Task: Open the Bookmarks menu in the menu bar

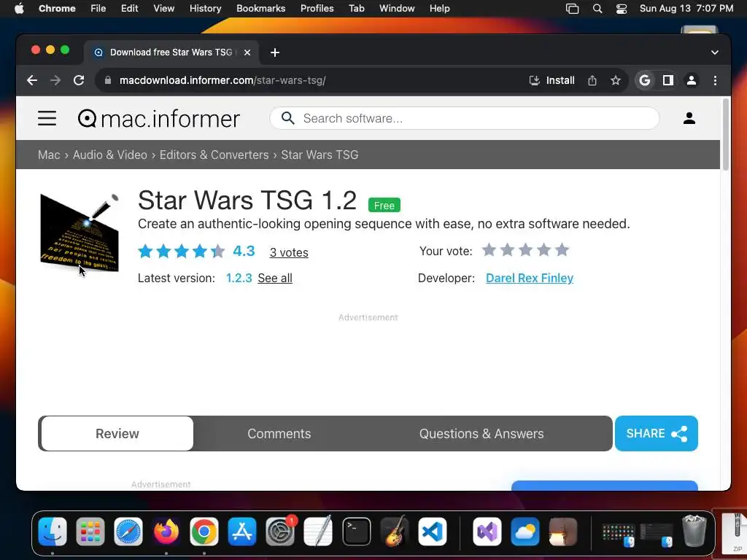Action: (260, 9)
